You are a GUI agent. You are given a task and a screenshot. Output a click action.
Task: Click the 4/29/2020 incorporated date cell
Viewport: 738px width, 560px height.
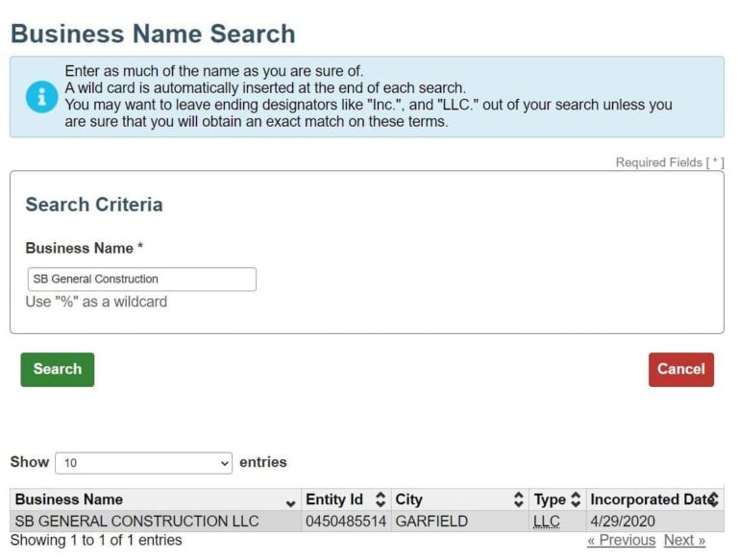tap(623, 522)
